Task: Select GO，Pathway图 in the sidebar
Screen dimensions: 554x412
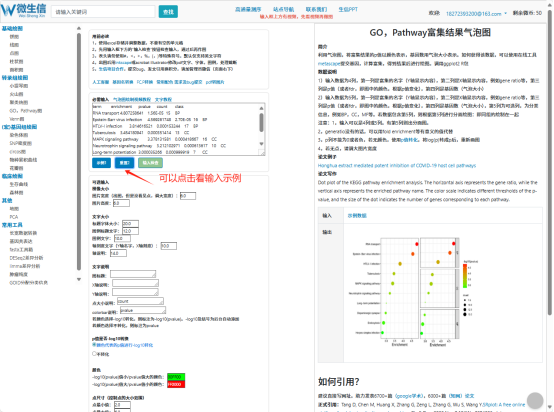Action: click(25, 111)
